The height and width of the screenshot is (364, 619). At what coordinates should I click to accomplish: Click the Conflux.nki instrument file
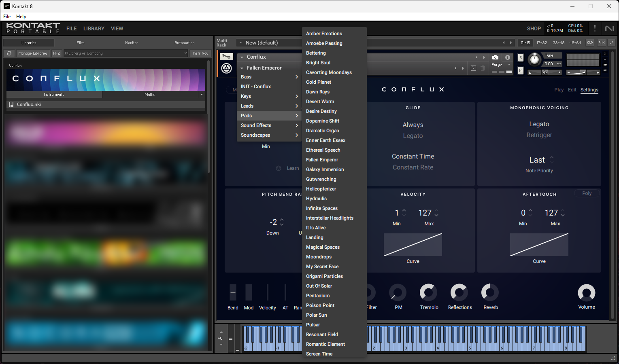pos(106,104)
